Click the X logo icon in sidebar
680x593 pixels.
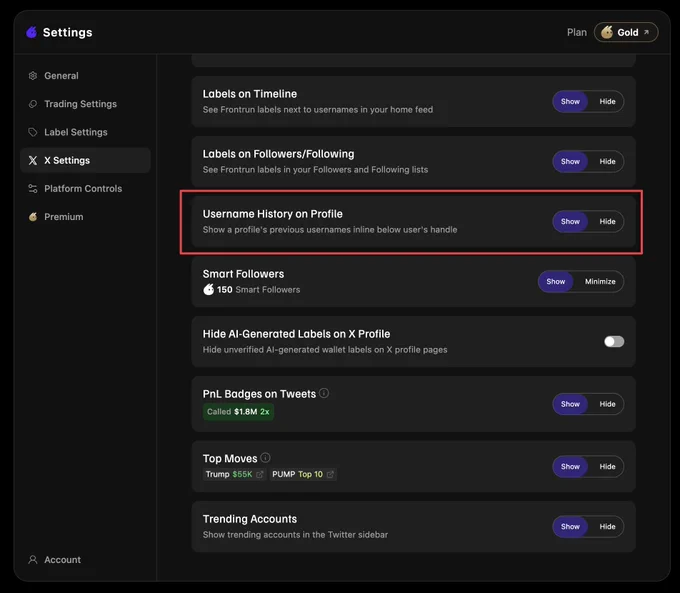[x=33, y=161]
